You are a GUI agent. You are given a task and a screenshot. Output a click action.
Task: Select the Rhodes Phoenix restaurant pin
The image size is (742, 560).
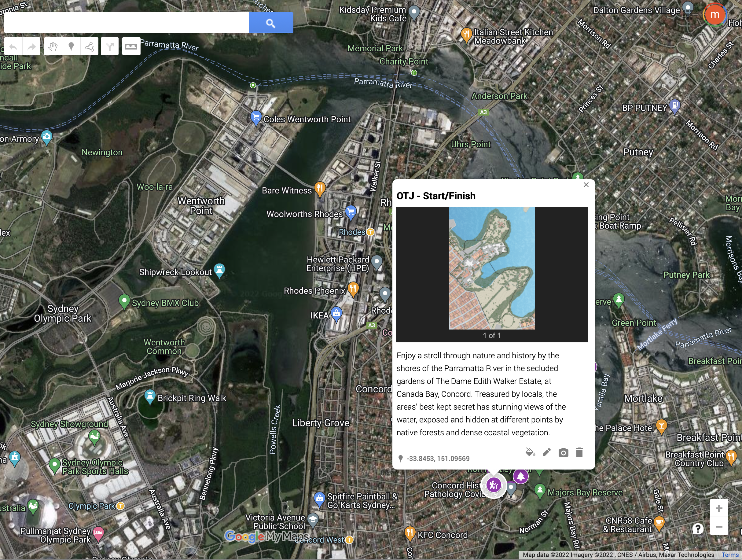(x=353, y=289)
